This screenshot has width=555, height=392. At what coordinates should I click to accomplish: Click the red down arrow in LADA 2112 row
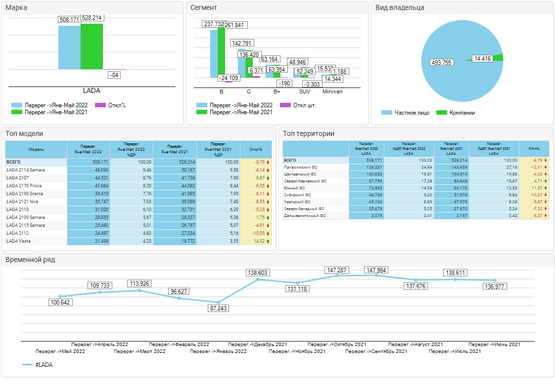(x=268, y=233)
